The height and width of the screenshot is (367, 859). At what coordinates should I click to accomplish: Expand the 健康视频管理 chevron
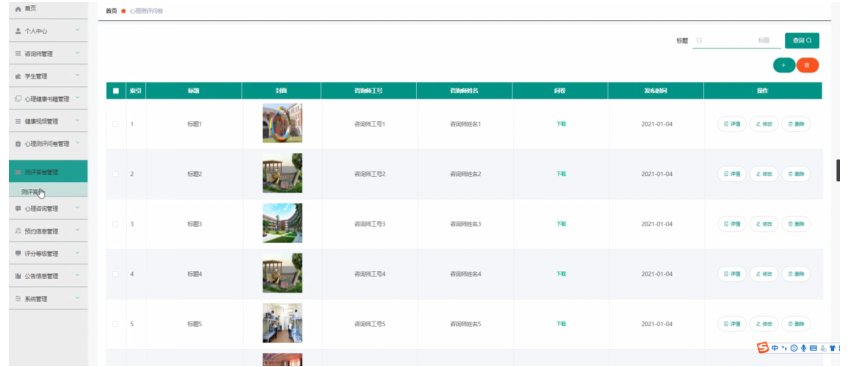[x=77, y=121]
